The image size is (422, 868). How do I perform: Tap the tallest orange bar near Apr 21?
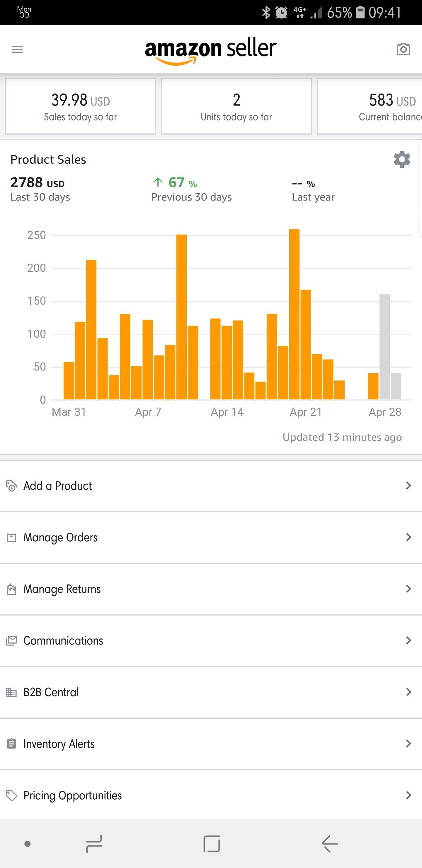pos(294,313)
